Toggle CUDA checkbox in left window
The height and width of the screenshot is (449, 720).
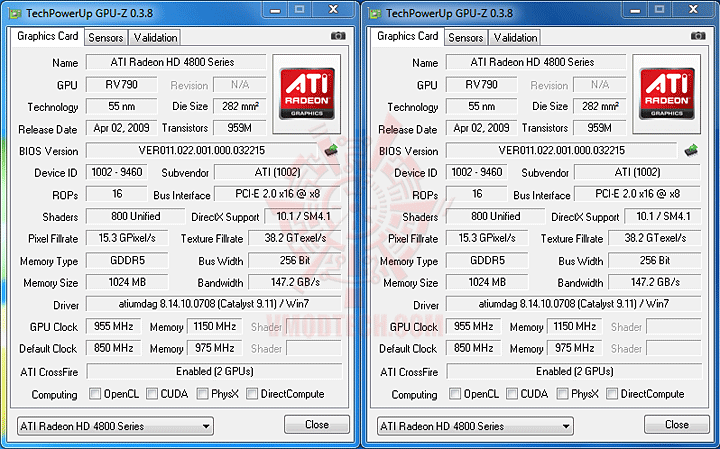tap(152, 393)
